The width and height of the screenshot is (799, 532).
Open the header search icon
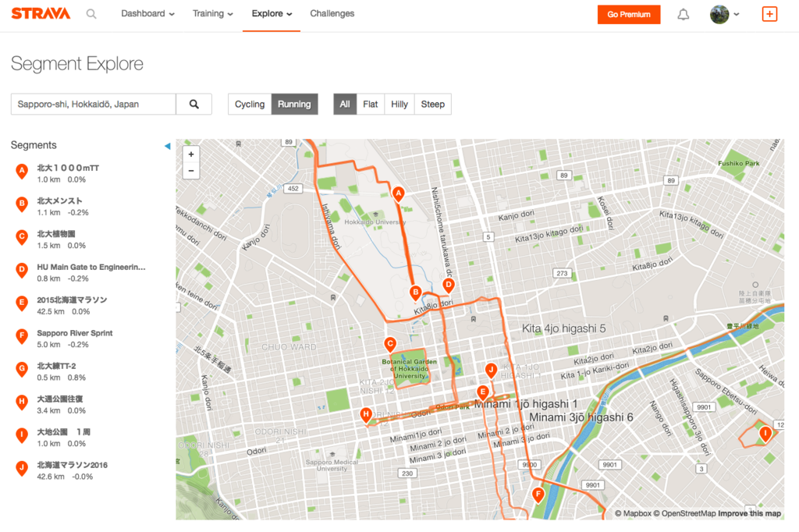tap(91, 14)
